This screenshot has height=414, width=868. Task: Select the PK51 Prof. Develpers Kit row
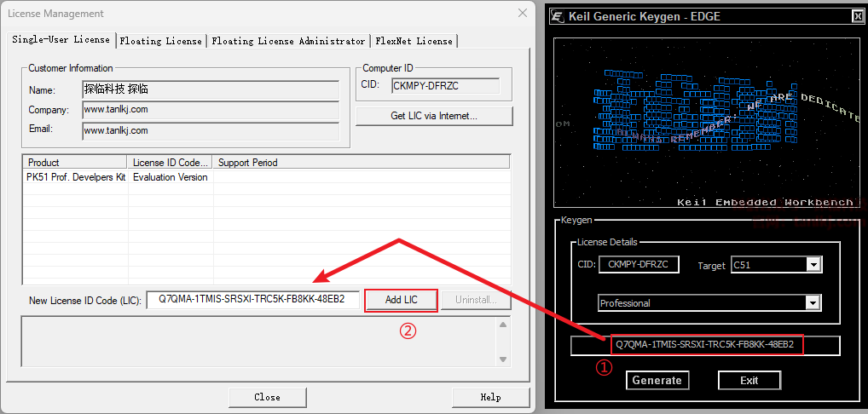pyautogui.click(x=266, y=177)
